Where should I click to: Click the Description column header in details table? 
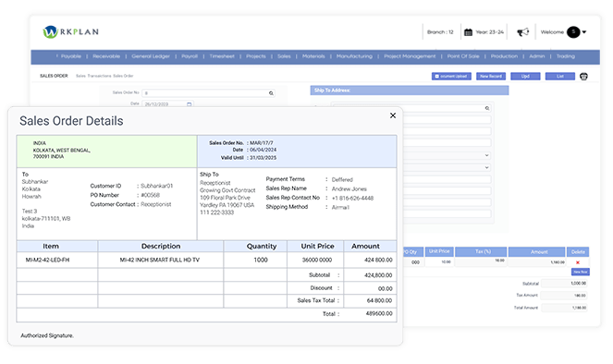tap(161, 246)
